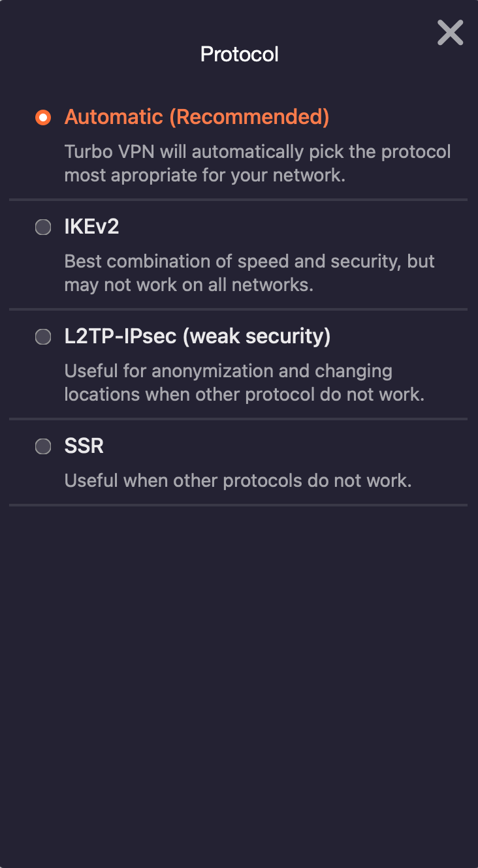Pick the SSR radio button

coord(43,446)
